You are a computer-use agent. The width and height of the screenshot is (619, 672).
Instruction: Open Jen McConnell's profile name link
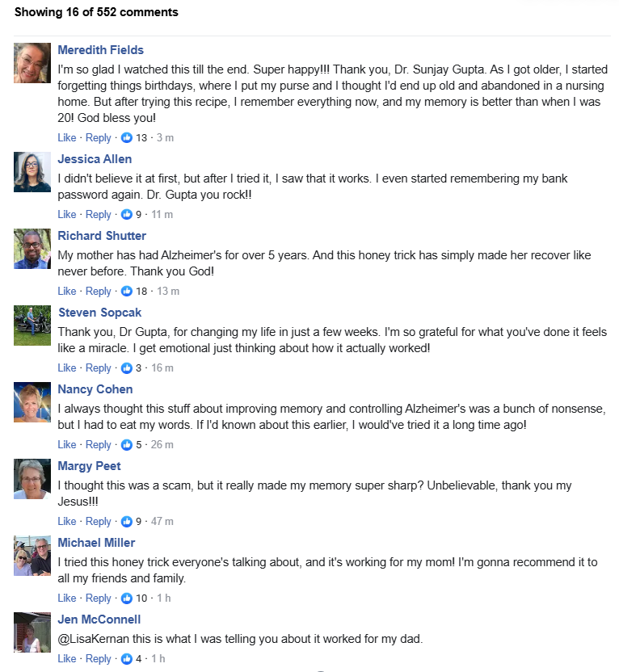click(x=99, y=619)
